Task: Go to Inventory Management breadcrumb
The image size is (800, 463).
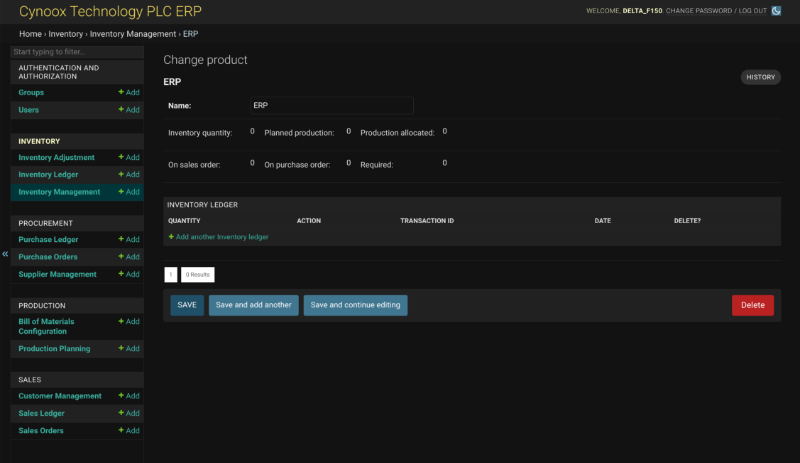Action: pos(133,34)
